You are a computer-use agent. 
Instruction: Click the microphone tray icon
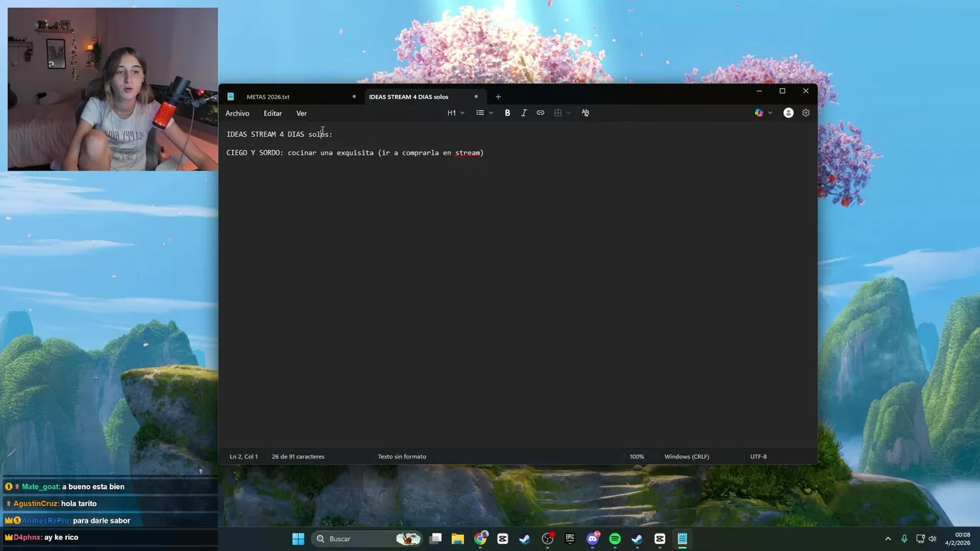(904, 539)
